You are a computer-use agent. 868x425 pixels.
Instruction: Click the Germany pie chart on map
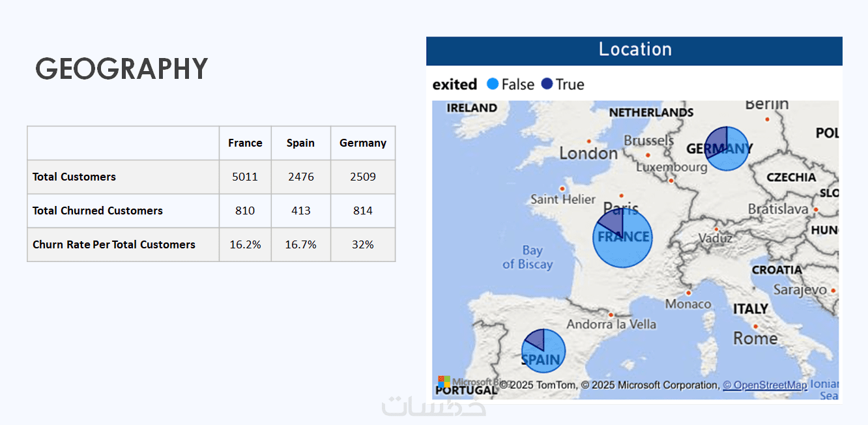tap(727, 149)
